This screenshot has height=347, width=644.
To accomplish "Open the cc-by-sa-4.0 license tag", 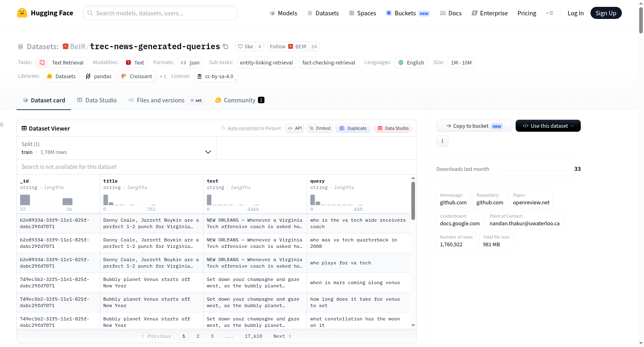I will click(x=215, y=76).
